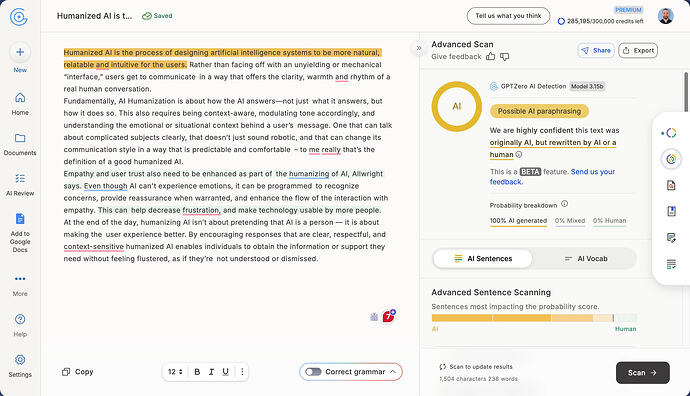Click Add to Google Docs icon

(x=20, y=219)
